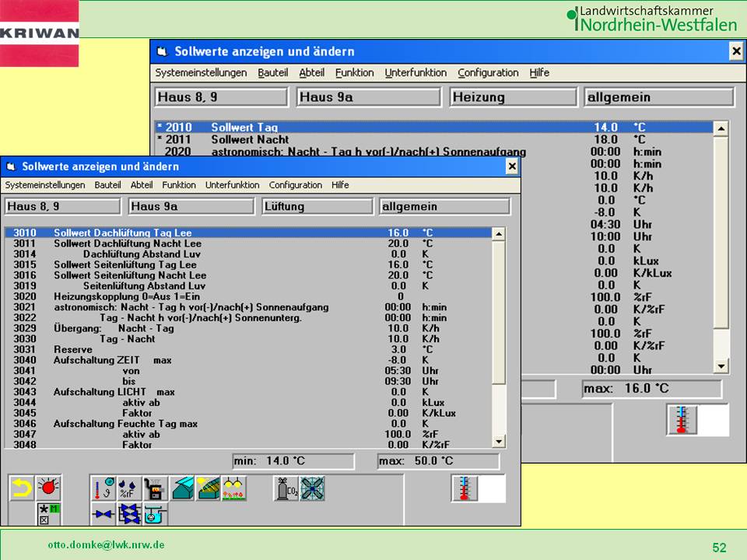Click the lamp lighting icon
This screenshot has width=747, height=560.
pyautogui.click(x=235, y=489)
